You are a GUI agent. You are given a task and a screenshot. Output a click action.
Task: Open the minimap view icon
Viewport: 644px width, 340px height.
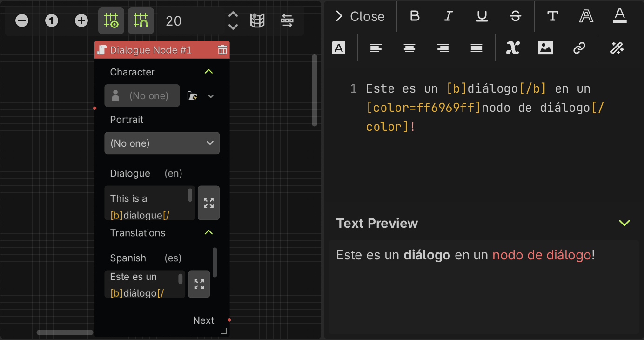click(257, 20)
